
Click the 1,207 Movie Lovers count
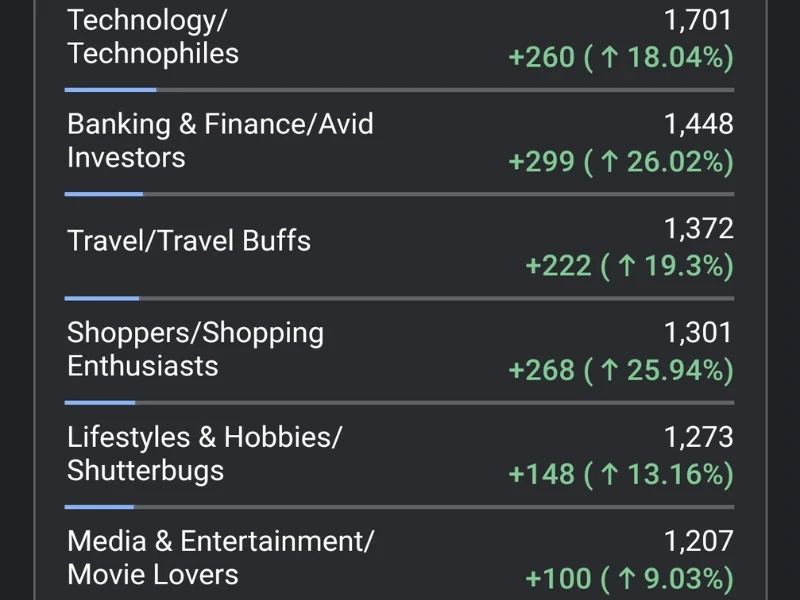[x=698, y=541]
